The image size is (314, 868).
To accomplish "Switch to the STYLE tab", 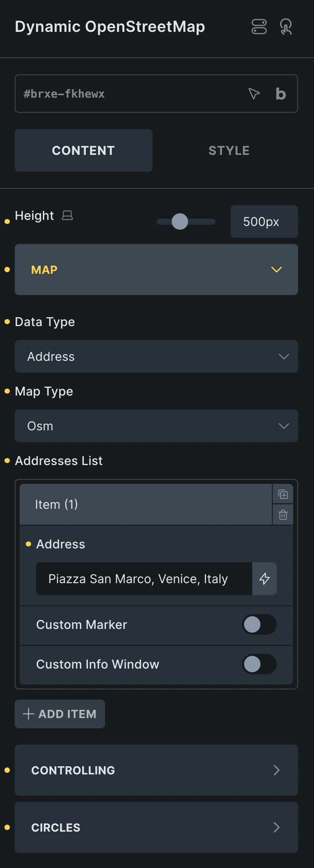I will pyautogui.click(x=229, y=150).
